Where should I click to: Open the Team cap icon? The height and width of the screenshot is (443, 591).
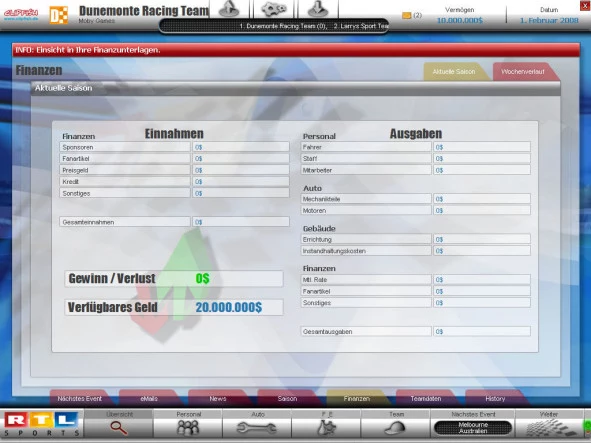tap(395, 428)
